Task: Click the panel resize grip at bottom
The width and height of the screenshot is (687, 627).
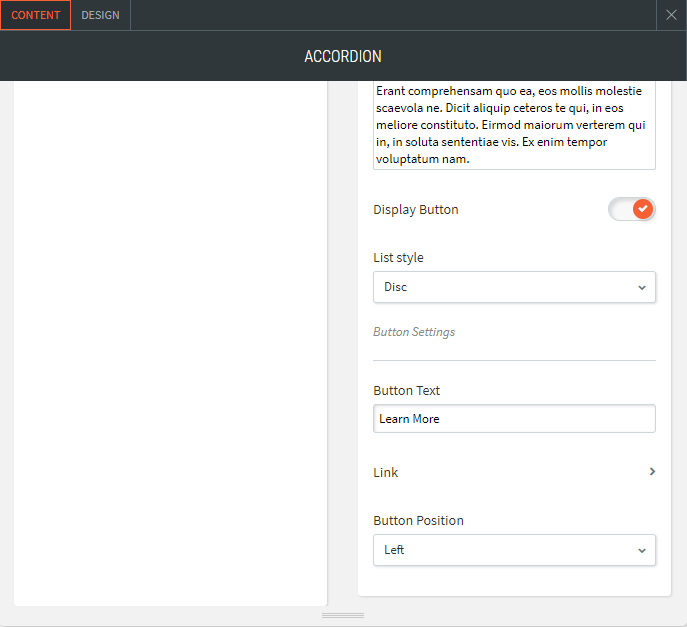Action: [x=343, y=615]
